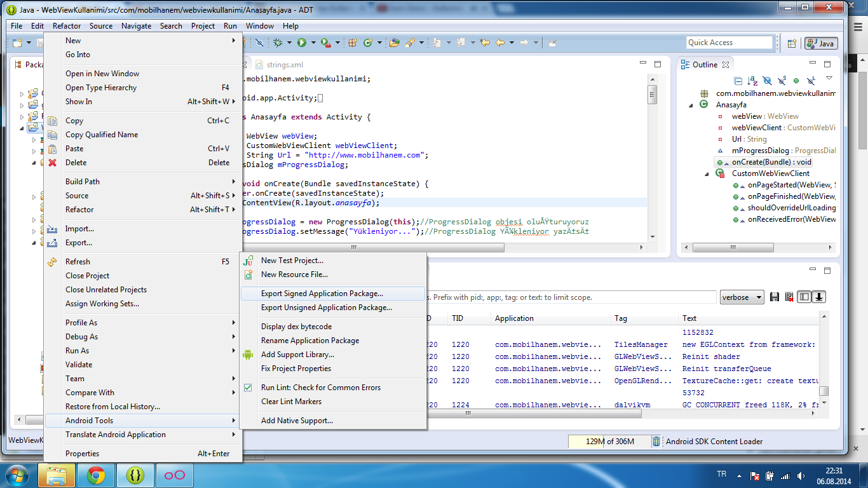Select onPageFinished method in Outline

tap(783, 196)
